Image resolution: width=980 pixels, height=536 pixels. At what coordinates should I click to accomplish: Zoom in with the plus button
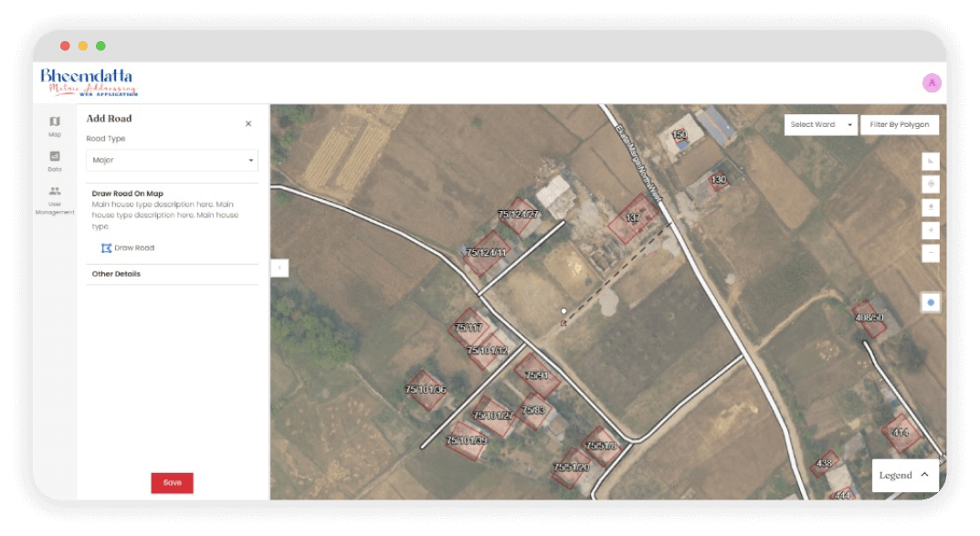[931, 231]
